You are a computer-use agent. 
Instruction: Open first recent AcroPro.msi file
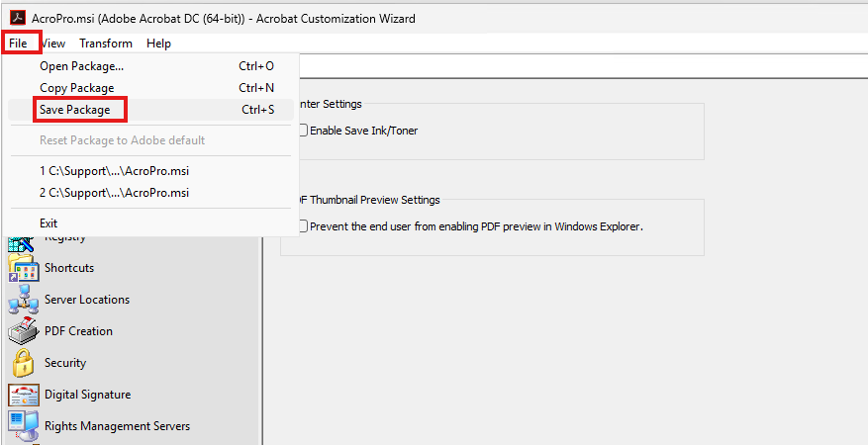[x=114, y=171]
